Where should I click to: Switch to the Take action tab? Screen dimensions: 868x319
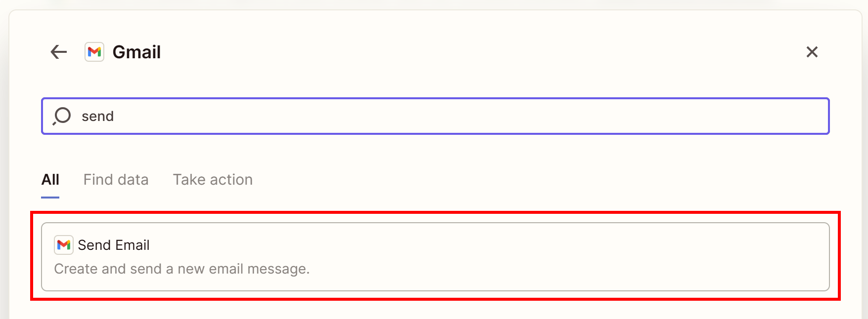coord(213,179)
